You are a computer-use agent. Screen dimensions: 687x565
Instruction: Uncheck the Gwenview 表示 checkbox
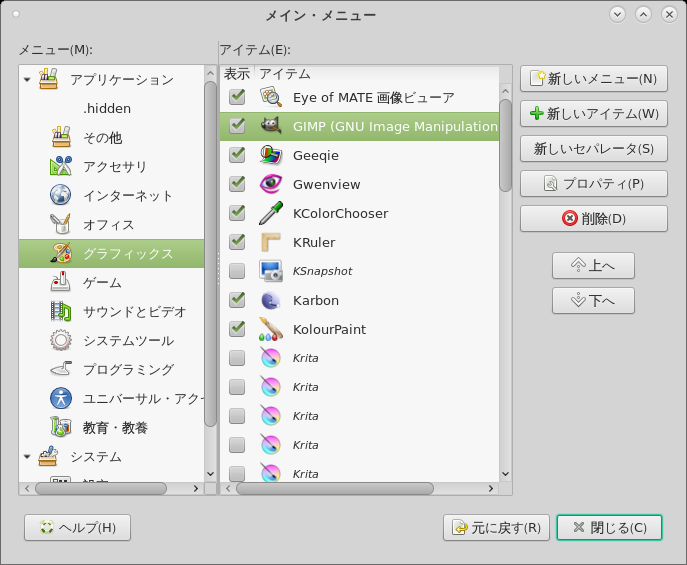(237, 184)
